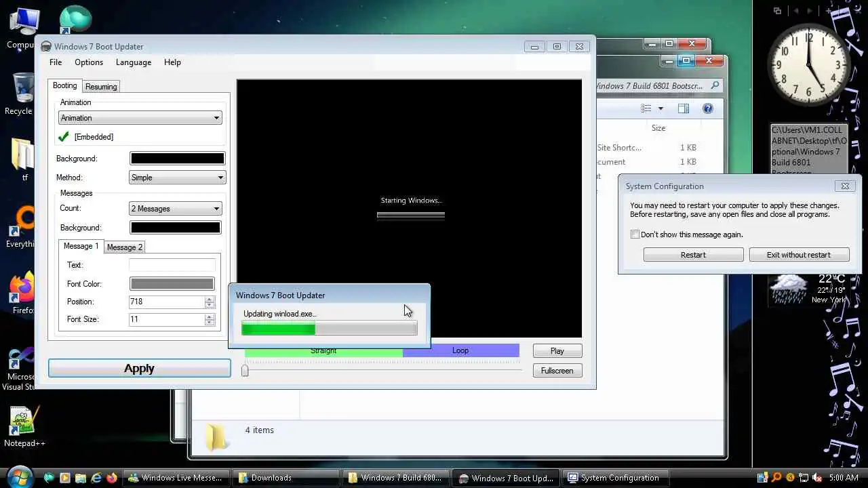
Task: Click the Apply button
Action: pos(139,369)
